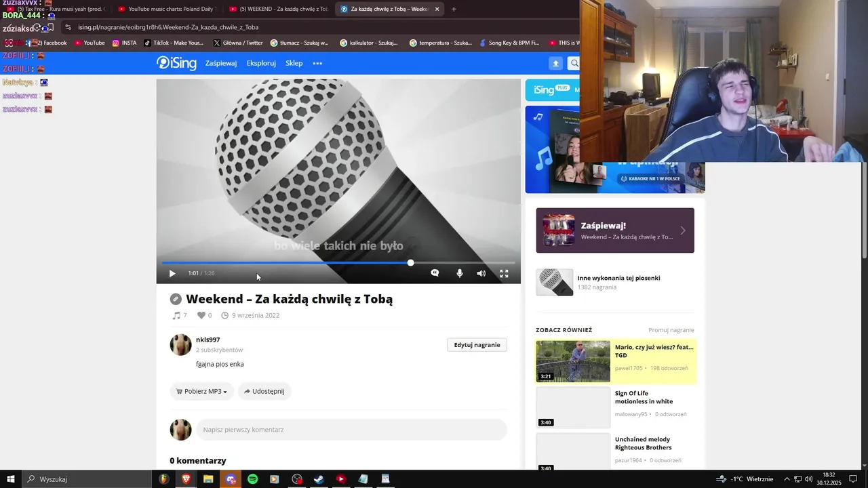Image resolution: width=868 pixels, height=488 pixels.
Task: Click the page vertical scrollbar
Action: click(864, 210)
